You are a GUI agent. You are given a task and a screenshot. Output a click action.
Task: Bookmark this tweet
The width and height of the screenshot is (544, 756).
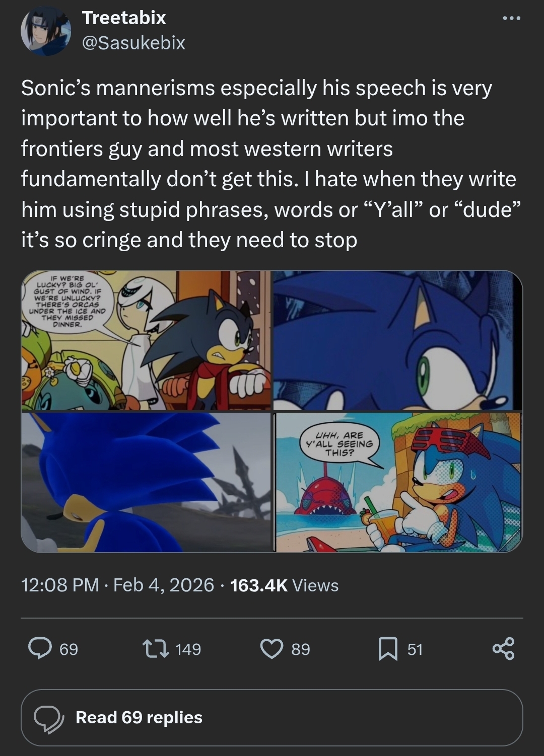tap(388, 648)
